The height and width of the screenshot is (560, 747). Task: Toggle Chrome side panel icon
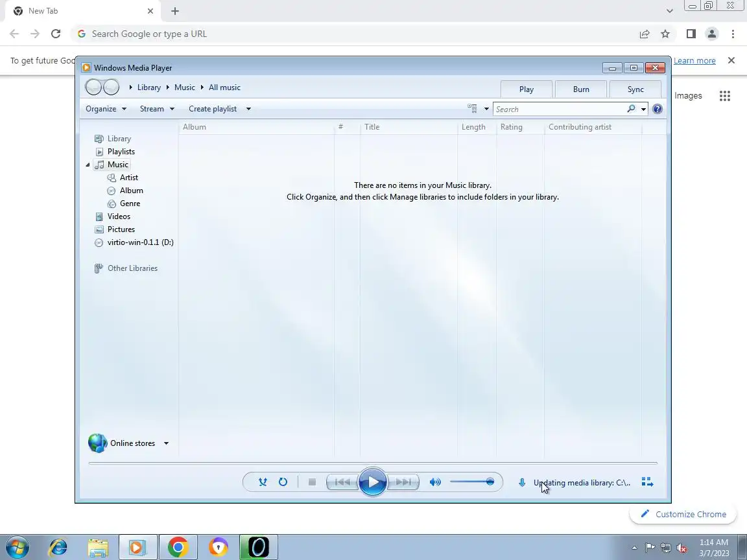691,34
